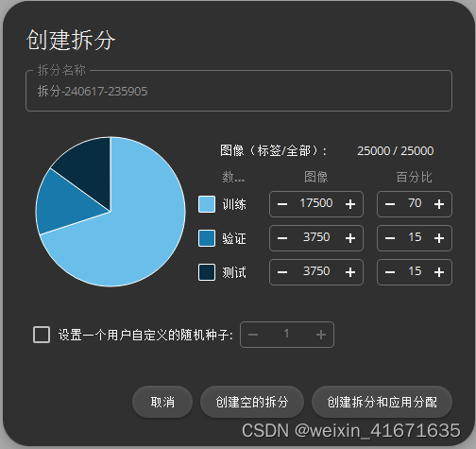Decrease the 验证 image count with minus
Screen dimensions: 476x449
click(x=282, y=238)
